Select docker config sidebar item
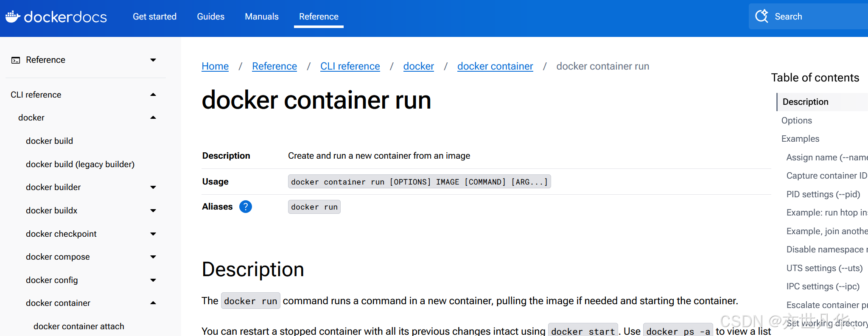 click(x=52, y=280)
